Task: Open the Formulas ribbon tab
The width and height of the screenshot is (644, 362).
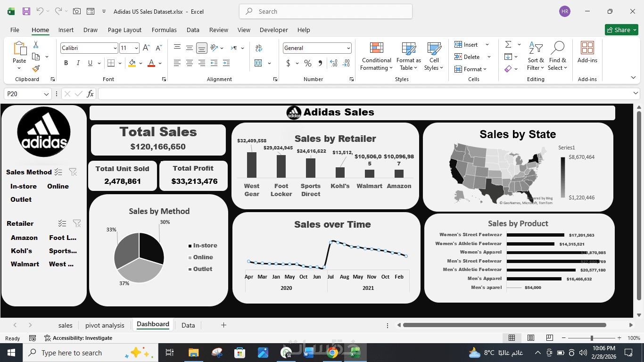Action: pos(164,30)
